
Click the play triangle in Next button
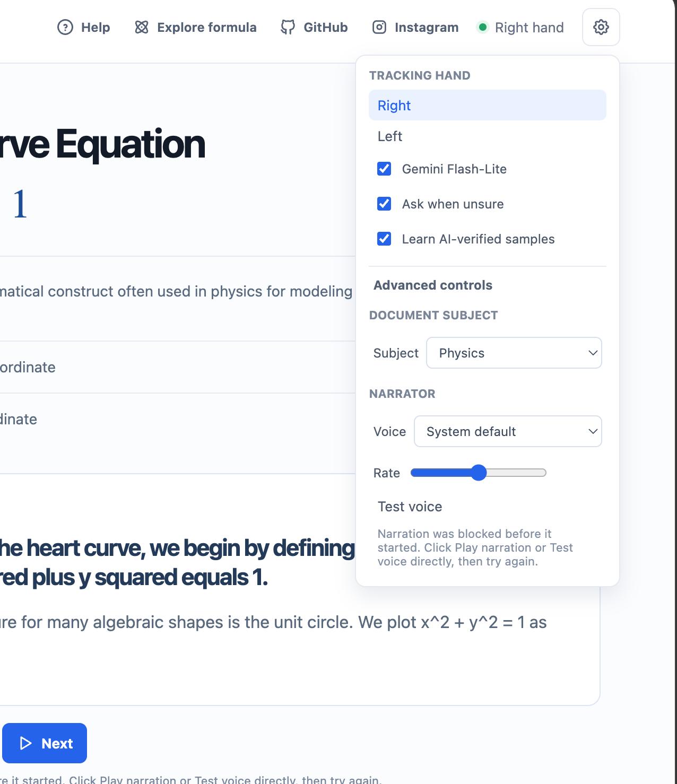[26, 743]
